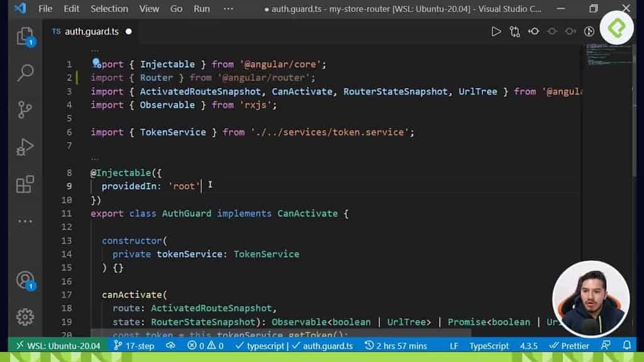The height and width of the screenshot is (362, 644).
Task: Open the overflow menu with three dots
Action: [x=228, y=9]
